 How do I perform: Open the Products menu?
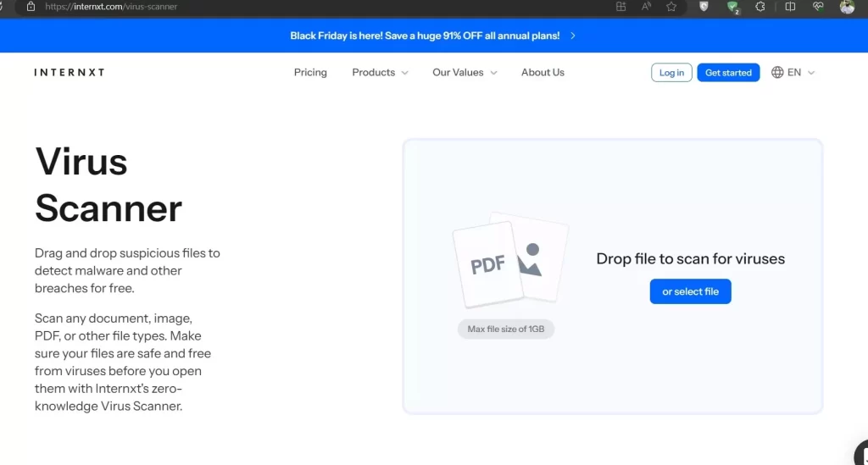tap(374, 73)
